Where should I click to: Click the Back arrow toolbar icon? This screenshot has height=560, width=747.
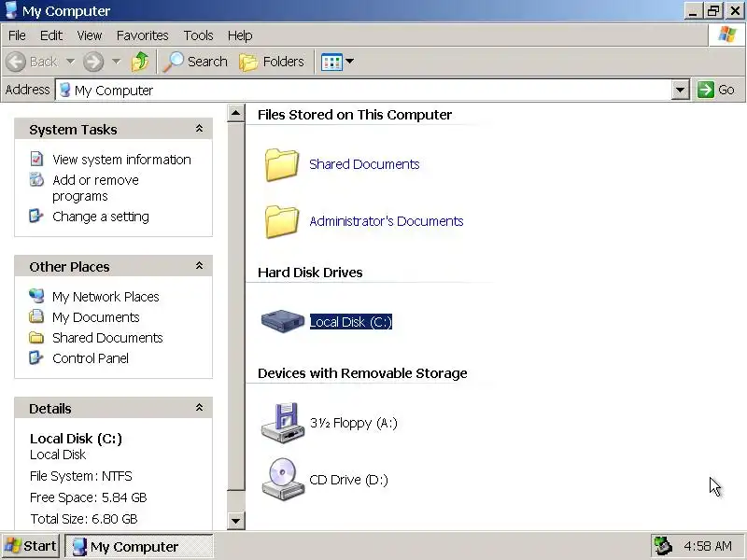point(16,62)
